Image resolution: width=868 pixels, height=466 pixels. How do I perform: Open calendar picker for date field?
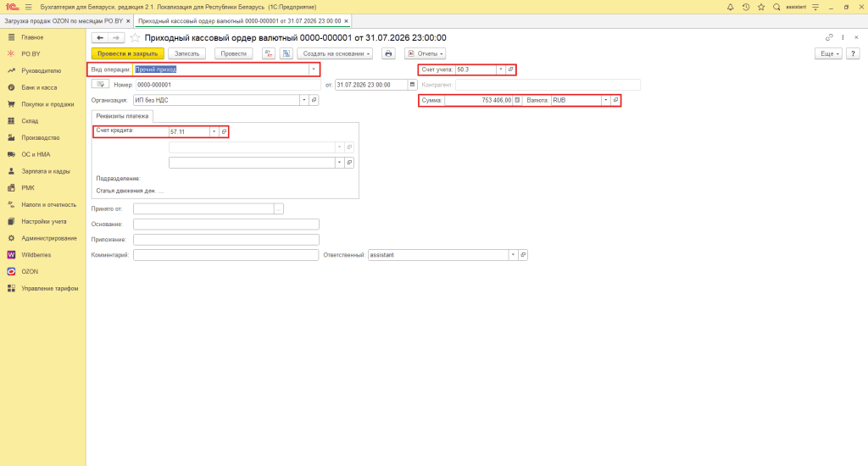coord(413,85)
